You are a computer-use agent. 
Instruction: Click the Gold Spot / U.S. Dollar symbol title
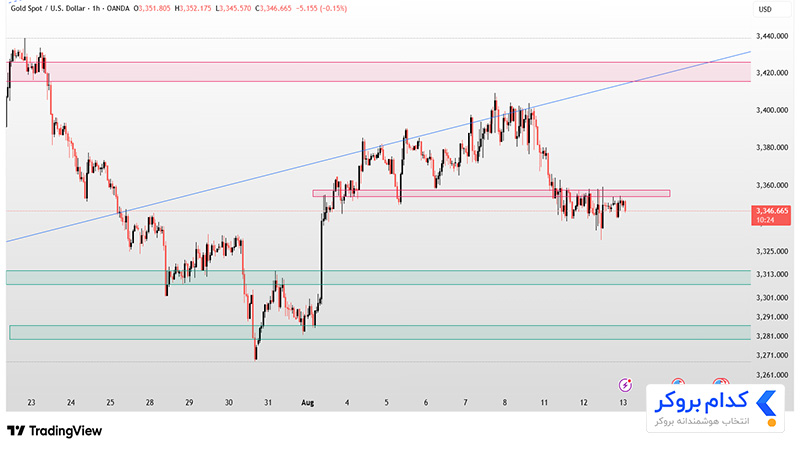[x=47, y=8]
